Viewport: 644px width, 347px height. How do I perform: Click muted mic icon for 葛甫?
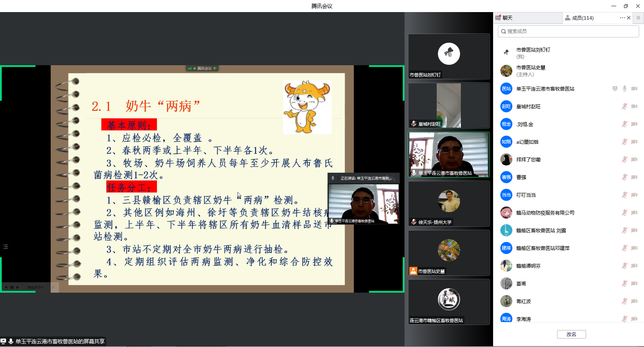point(624,283)
